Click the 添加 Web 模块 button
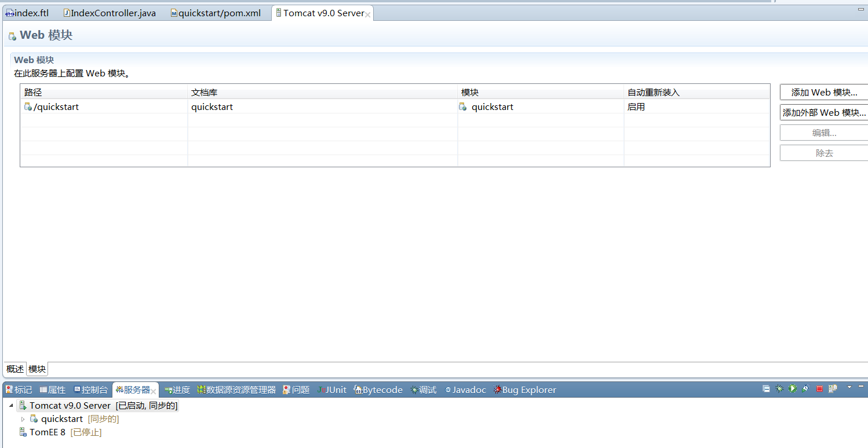The width and height of the screenshot is (868, 448). click(x=823, y=91)
